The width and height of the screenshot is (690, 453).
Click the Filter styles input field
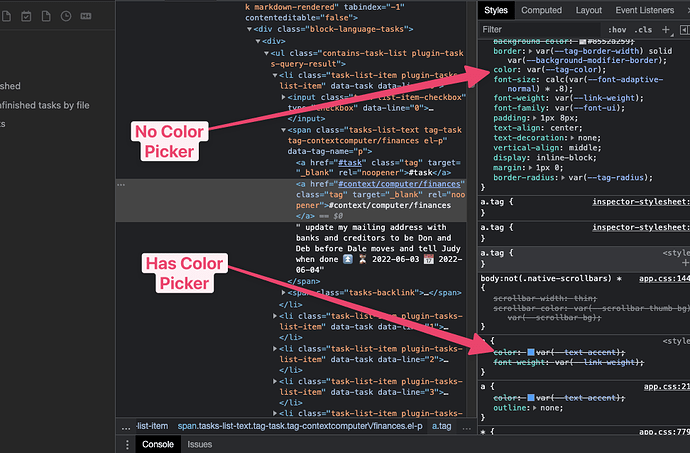539,29
